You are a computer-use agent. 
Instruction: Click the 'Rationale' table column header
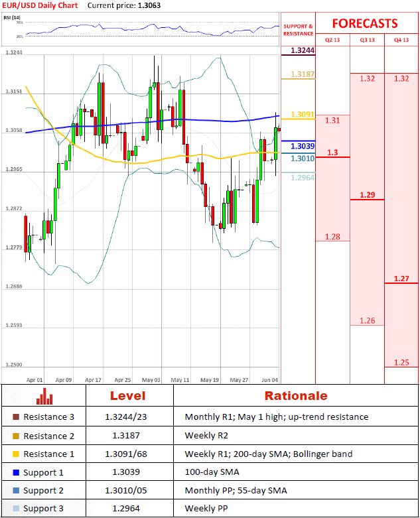click(x=296, y=396)
